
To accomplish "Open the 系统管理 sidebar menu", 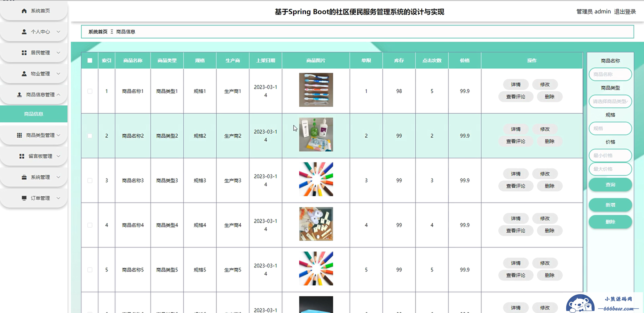I will [x=34, y=177].
